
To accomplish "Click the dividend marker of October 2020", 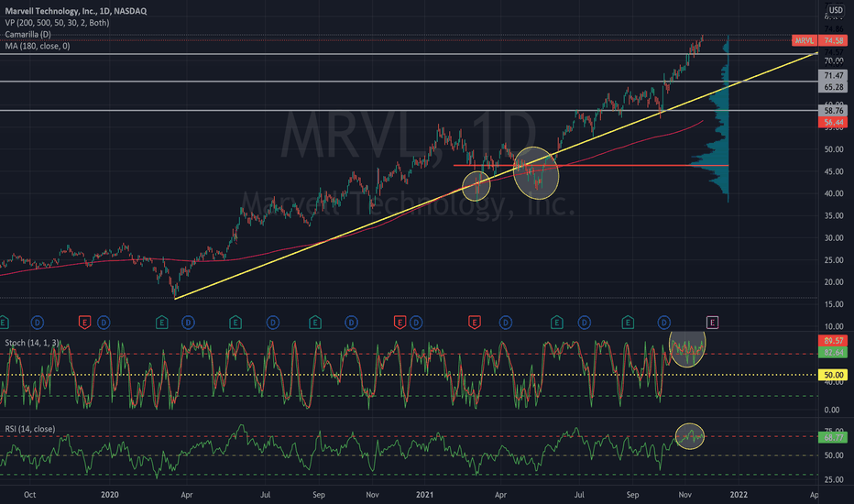I will pos(351,323).
